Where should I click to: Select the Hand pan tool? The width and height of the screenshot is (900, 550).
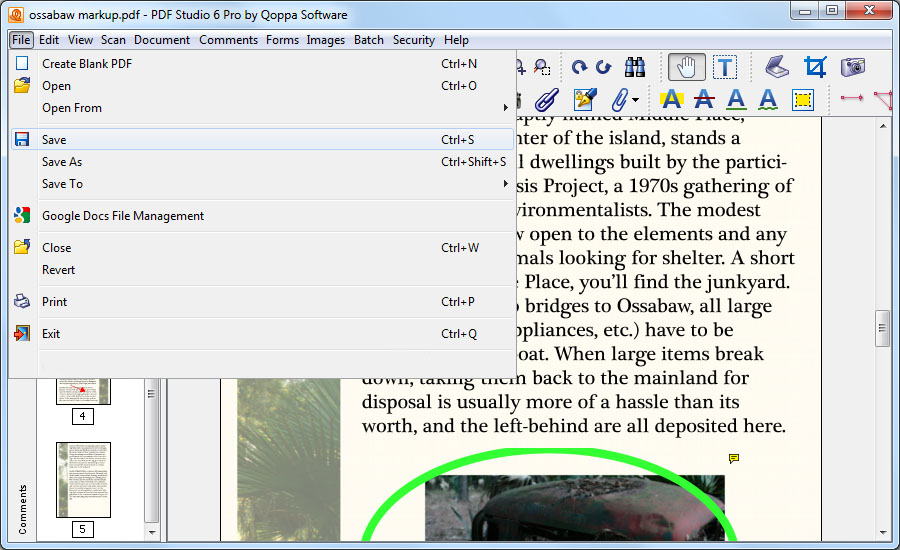(686, 67)
